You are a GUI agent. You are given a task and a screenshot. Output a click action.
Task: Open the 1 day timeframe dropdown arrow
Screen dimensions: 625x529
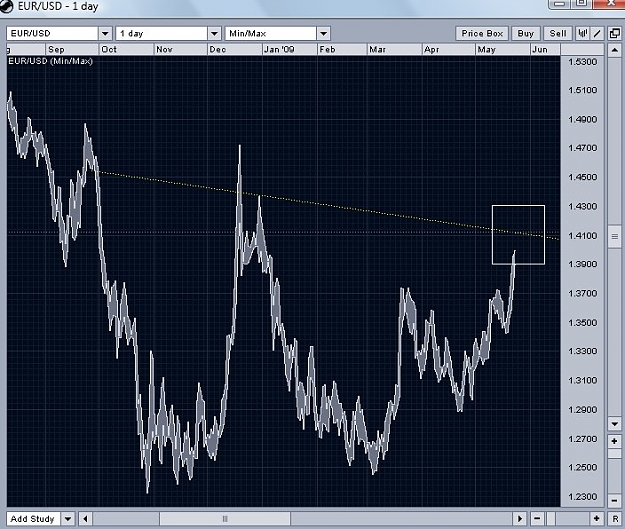pos(214,33)
